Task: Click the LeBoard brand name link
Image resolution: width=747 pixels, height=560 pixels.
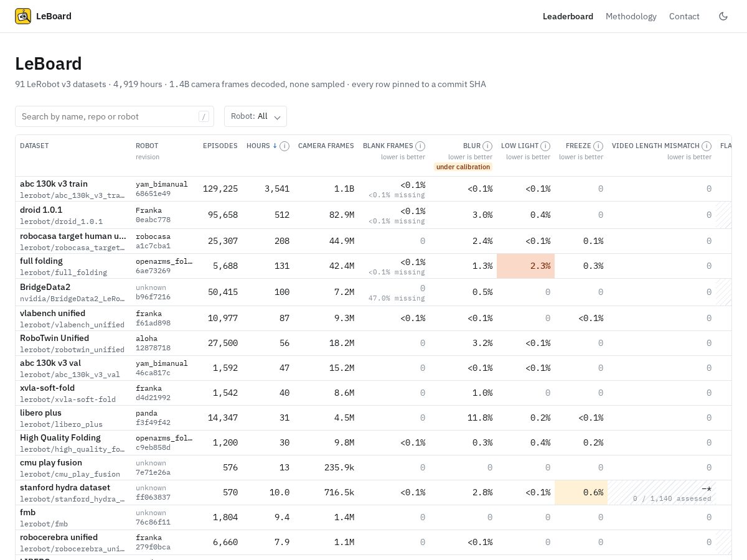Action: (54, 16)
